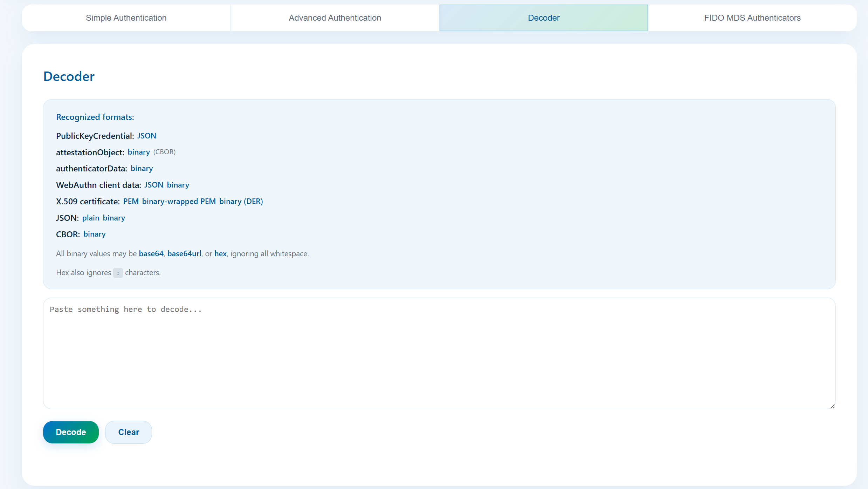This screenshot has width=868, height=489.
Task: Click X.509 binary (DER) link
Action: click(x=241, y=202)
